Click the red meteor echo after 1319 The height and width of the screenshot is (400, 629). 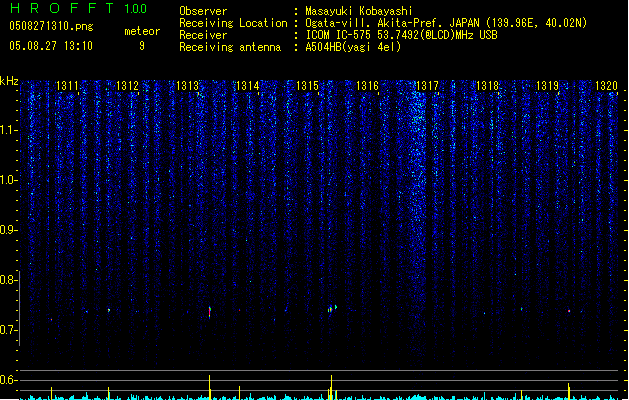[569, 311]
